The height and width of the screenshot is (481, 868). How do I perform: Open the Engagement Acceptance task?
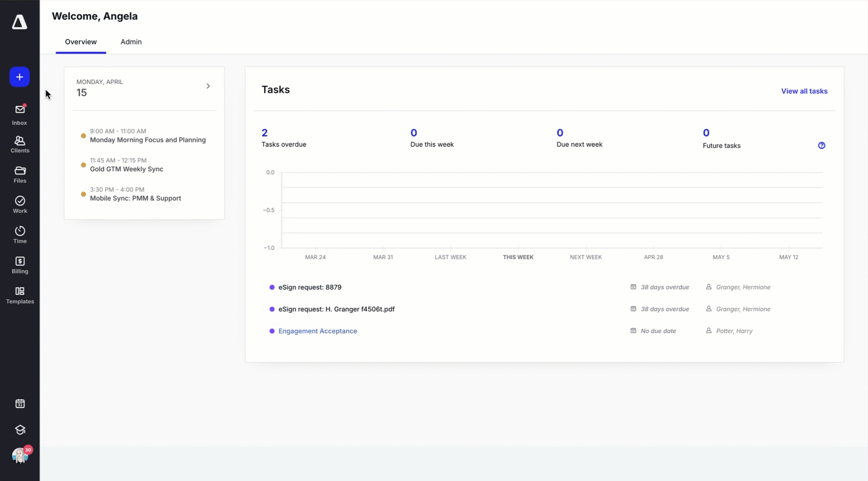pyautogui.click(x=317, y=331)
